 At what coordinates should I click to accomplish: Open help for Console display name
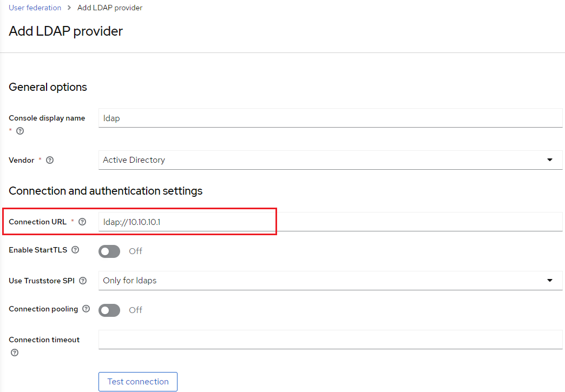coord(20,131)
